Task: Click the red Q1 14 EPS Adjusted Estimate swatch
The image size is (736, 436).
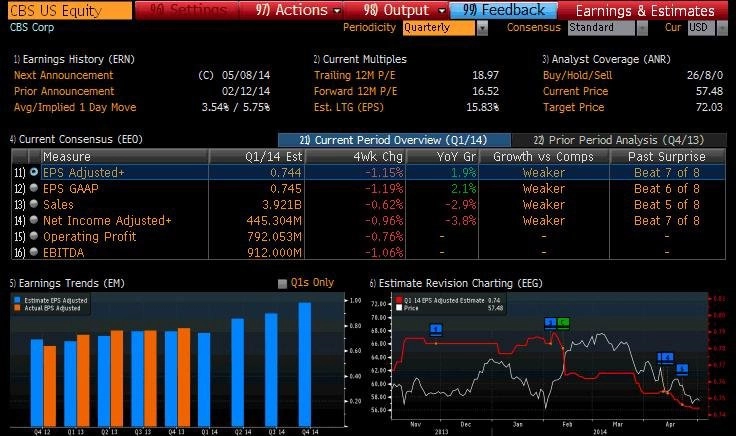Action: click(399, 300)
